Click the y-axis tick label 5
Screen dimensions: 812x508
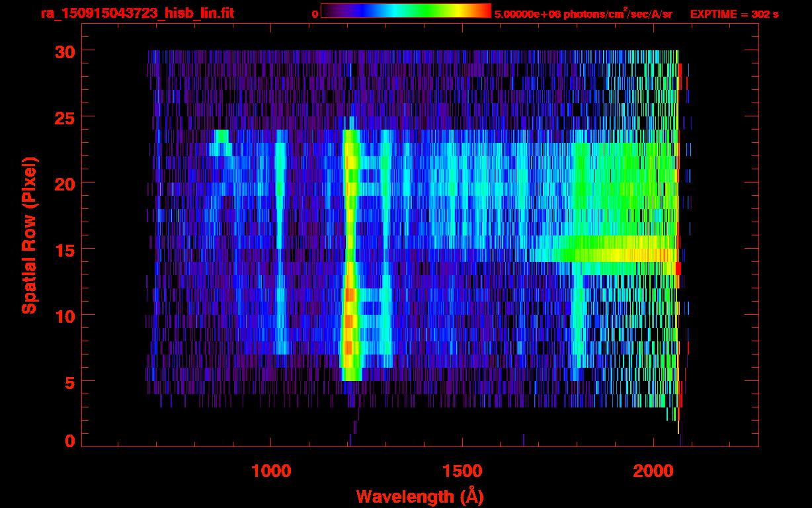click(x=69, y=382)
